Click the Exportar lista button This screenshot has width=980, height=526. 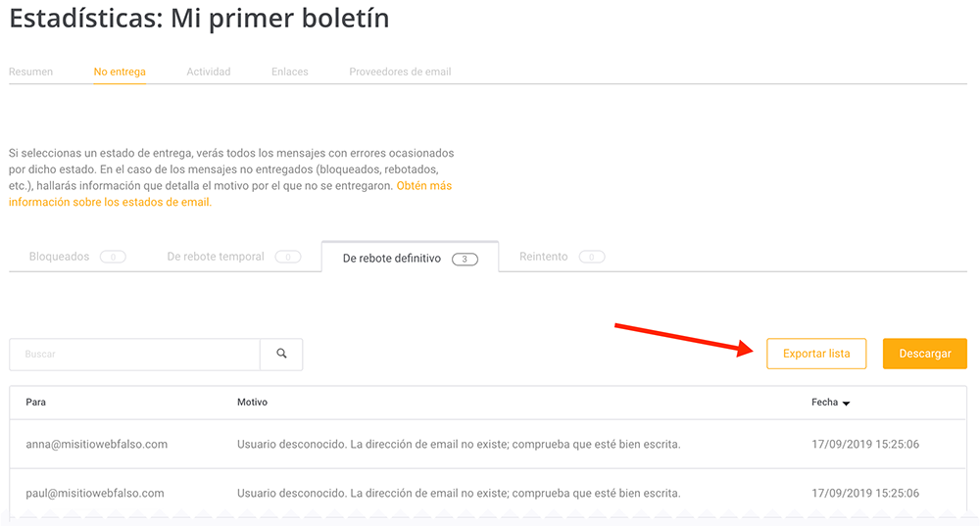pos(816,354)
